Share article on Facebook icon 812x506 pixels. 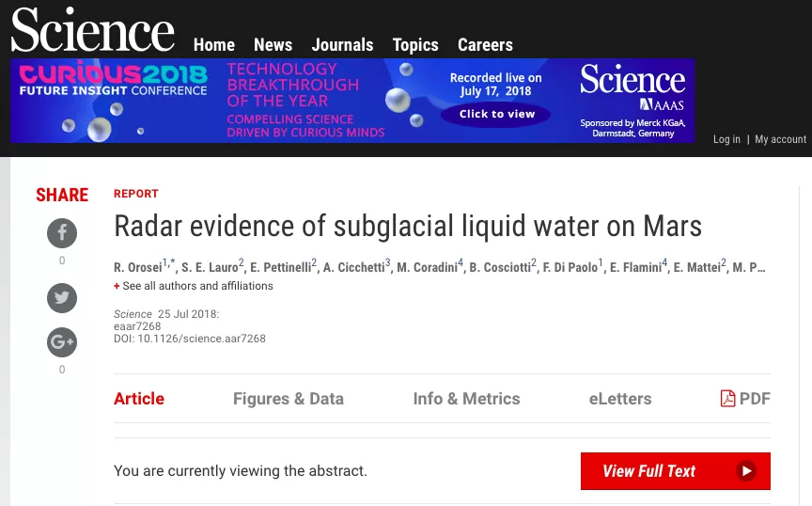click(62, 233)
